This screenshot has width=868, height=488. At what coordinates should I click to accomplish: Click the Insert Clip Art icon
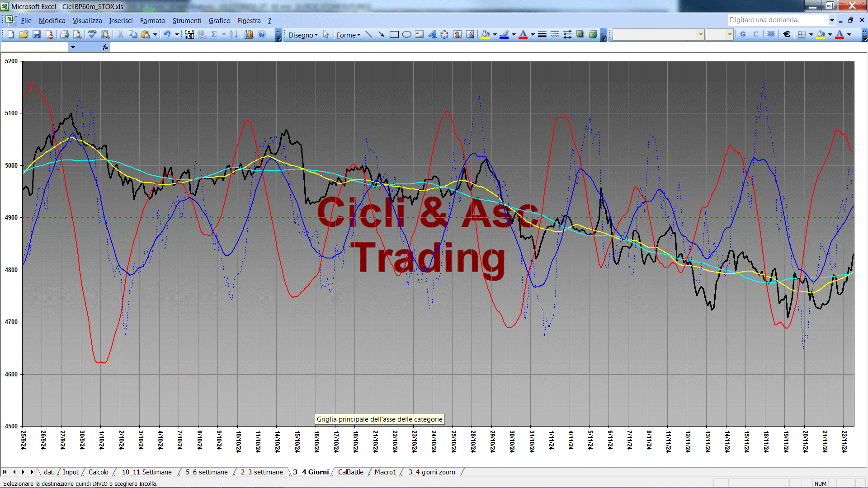point(458,34)
